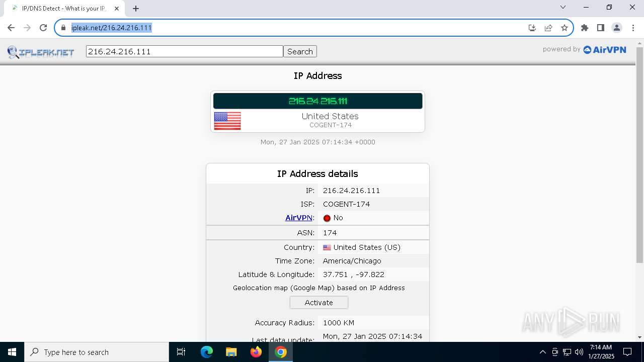The height and width of the screenshot is (362, 644).
Task: Click the taskbar search box
Action: tap(97, 352)
